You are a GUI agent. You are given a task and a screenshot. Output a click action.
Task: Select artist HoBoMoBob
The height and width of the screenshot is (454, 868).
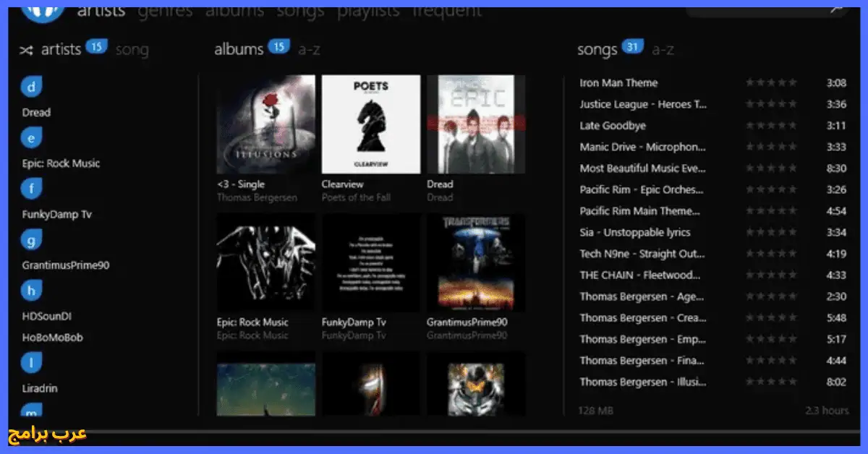[x=52, y=338]
